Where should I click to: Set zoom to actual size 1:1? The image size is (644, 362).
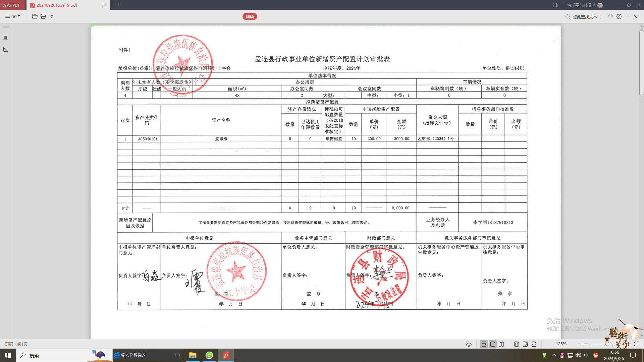[x=517, y=344]
